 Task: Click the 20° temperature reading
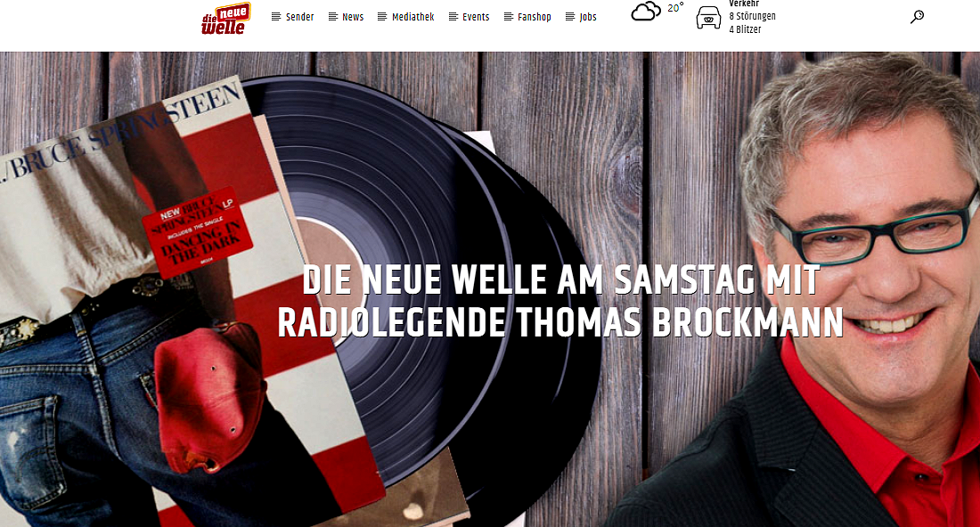[x=675, y=8]
